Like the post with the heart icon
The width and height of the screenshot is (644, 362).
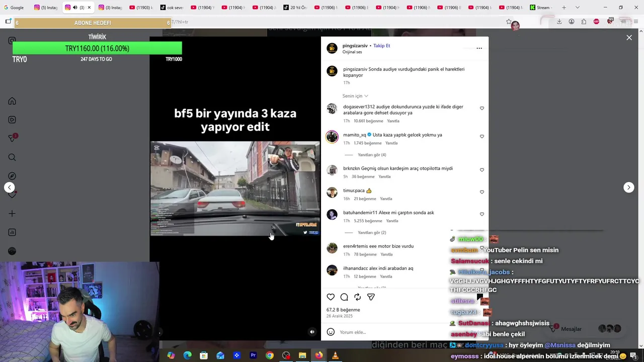pos(331,297)
